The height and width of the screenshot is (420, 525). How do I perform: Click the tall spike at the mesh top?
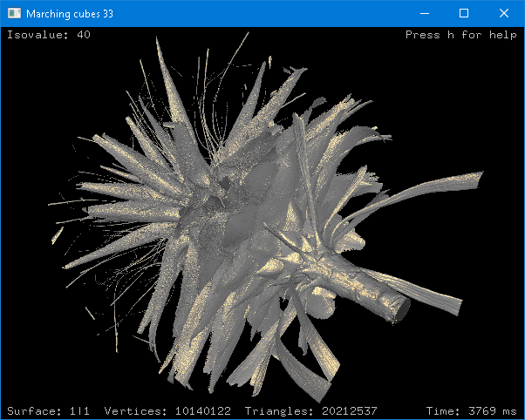[164, 61]
